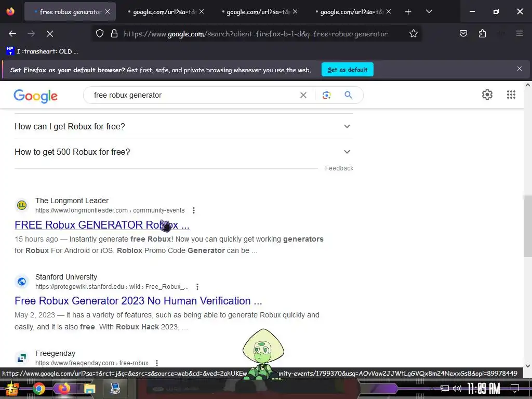532x399 pixels.
Task: Stop loading the page
Action: 50,34
